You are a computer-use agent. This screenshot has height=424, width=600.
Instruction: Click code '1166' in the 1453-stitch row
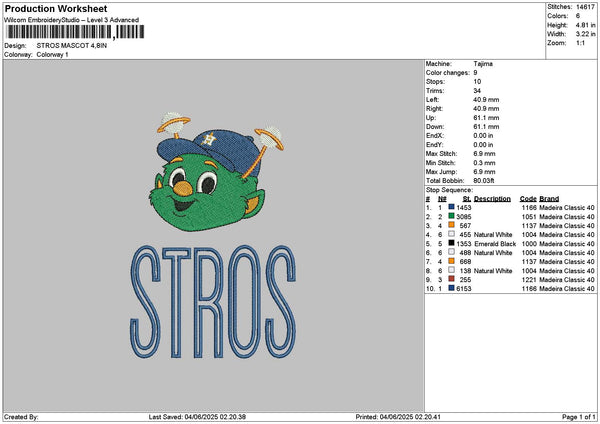(x=529, y=207)
